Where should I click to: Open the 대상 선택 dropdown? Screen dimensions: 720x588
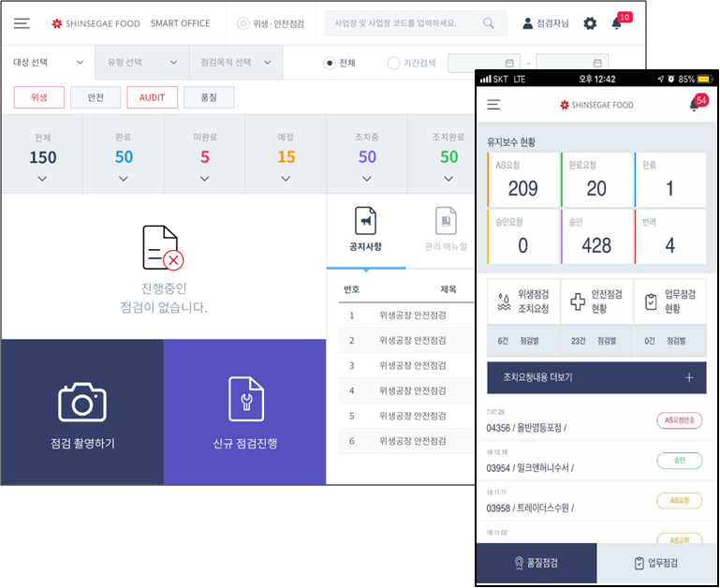pos(47,63)
